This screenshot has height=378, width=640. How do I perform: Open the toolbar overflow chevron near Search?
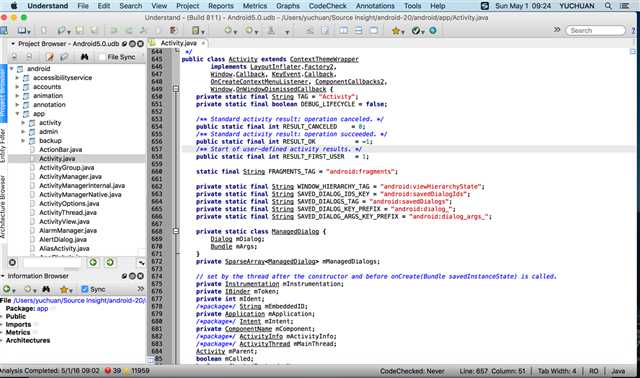click(557, 30)
